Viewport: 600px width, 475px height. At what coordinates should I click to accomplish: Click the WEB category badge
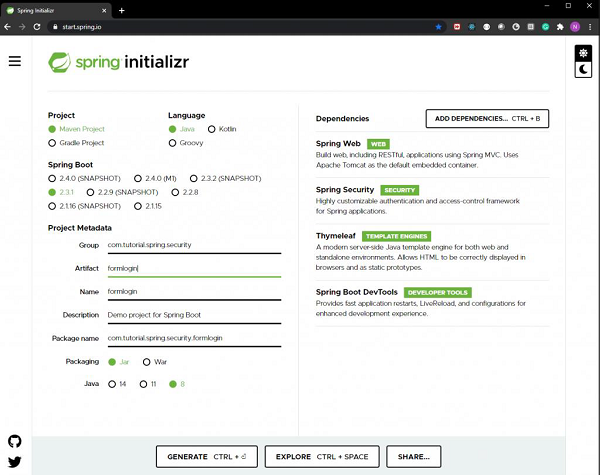coord(378,144)
